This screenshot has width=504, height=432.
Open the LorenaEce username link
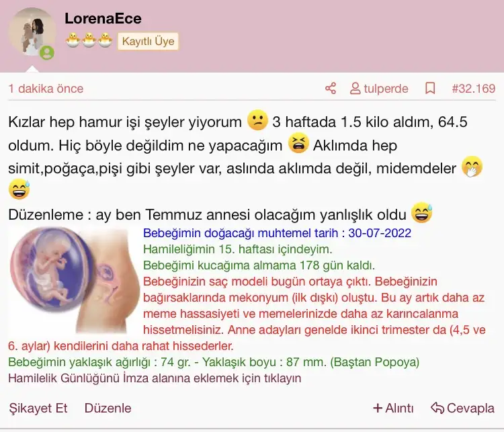pos(103,18)
